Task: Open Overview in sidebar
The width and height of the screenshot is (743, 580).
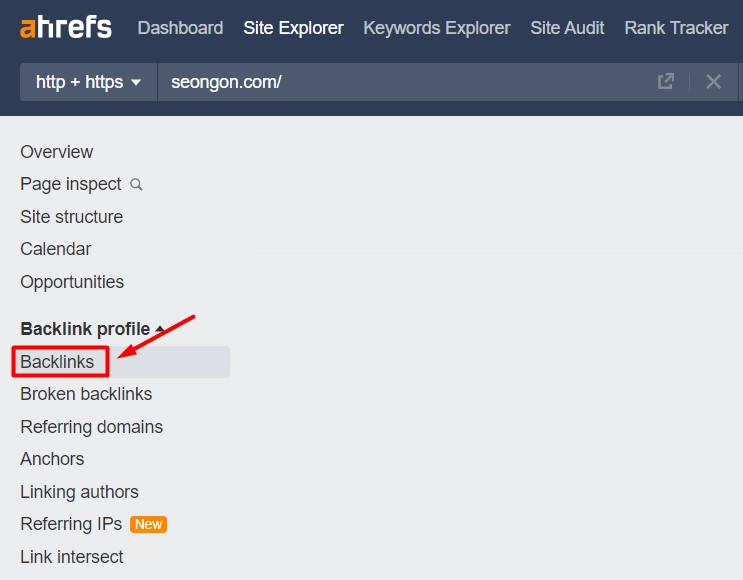Action: 56,152
